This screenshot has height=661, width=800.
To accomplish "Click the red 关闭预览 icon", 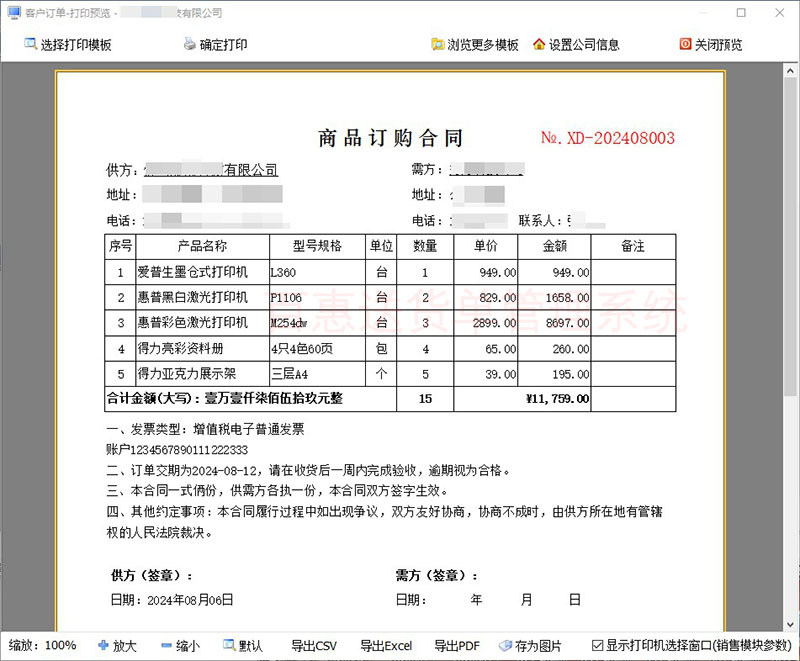I will click(x=685, y=44).
